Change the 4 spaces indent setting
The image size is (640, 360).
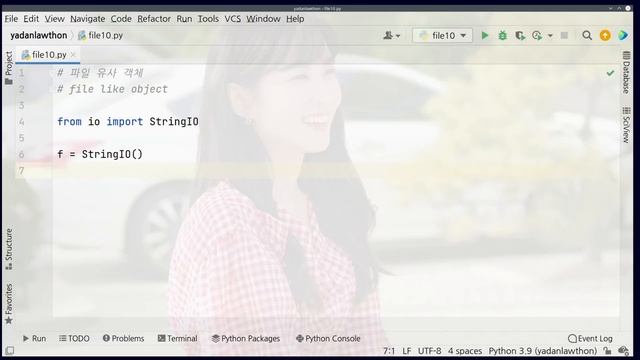tap(465, 351)
